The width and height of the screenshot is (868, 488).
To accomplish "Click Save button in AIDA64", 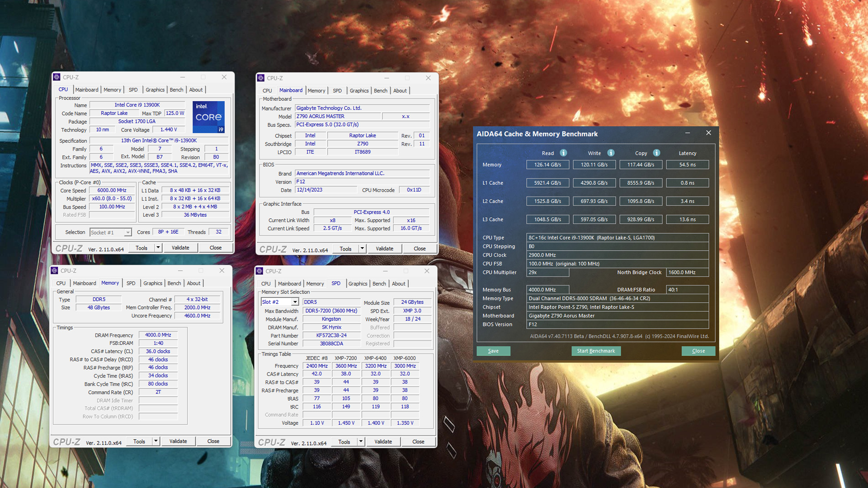I will [x=493, y=351].
